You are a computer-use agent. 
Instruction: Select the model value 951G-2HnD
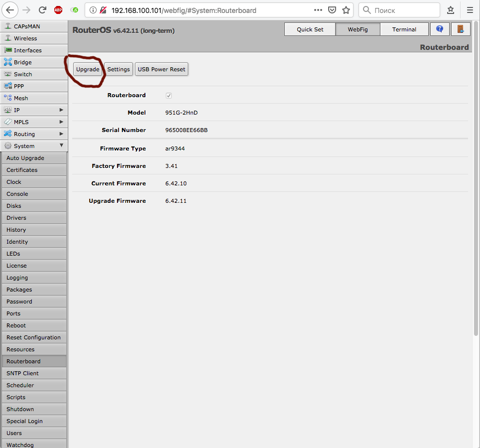pyautogui.click(x=182, y=113)
